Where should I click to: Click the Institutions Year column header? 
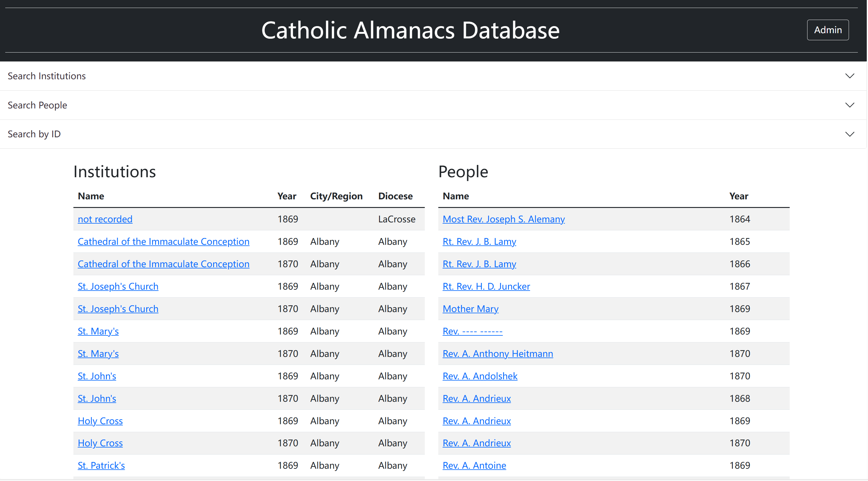click(287, 196)
